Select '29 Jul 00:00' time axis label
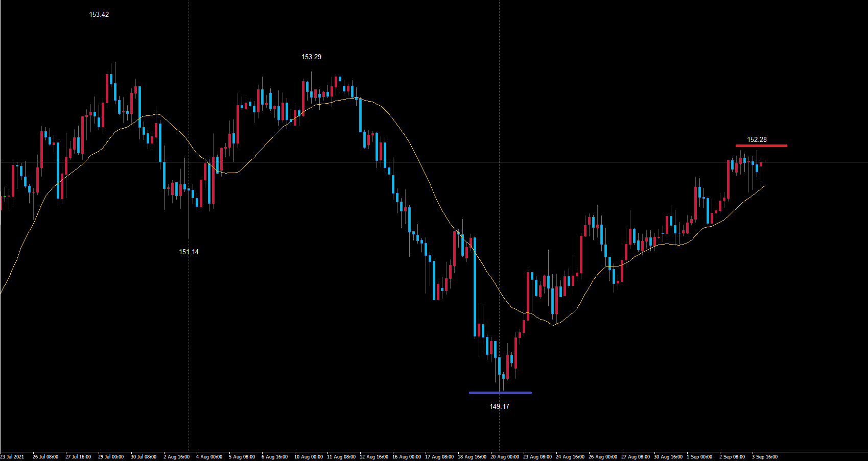Viewport: 868px width, 461px height. pos(111,457)
